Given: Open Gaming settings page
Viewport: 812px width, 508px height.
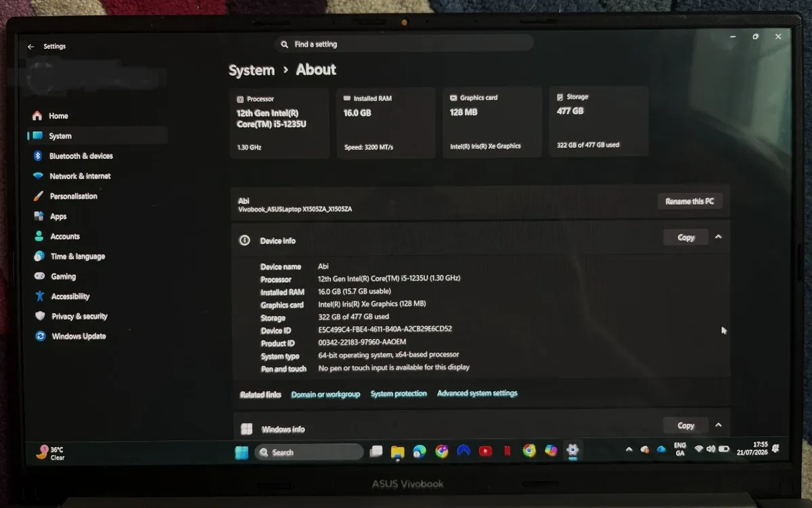Looking at the screenshot, I should (97, 276).
